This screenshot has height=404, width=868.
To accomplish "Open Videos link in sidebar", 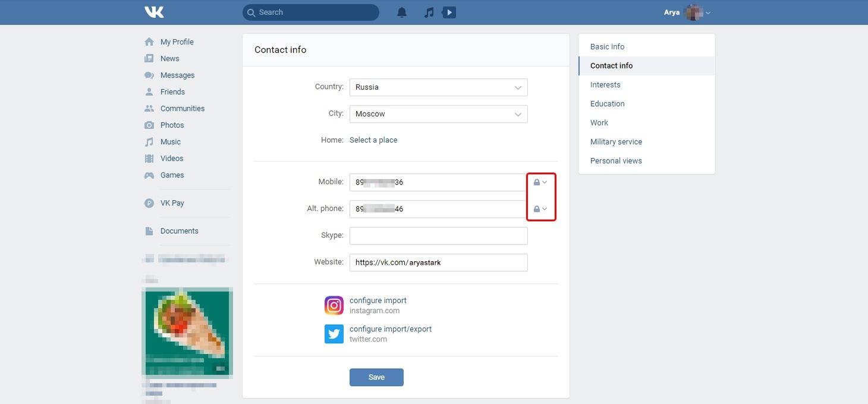I will point(172,158).
